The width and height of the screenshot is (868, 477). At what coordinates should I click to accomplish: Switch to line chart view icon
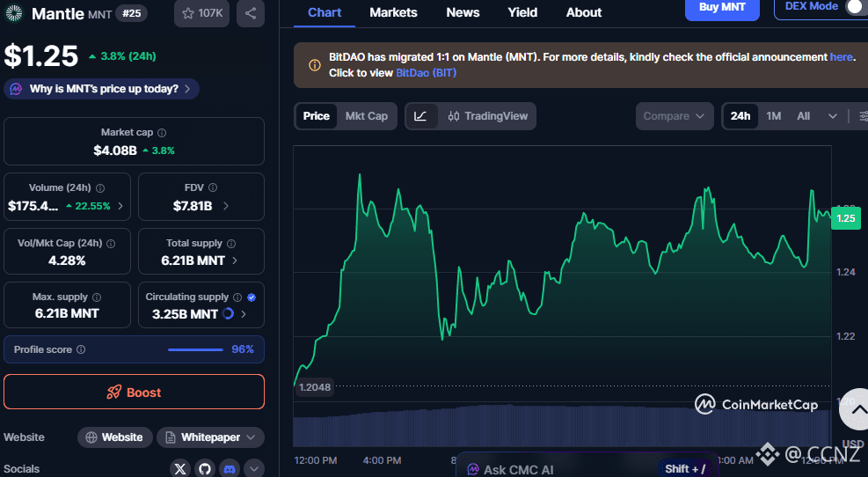point(420,116)
